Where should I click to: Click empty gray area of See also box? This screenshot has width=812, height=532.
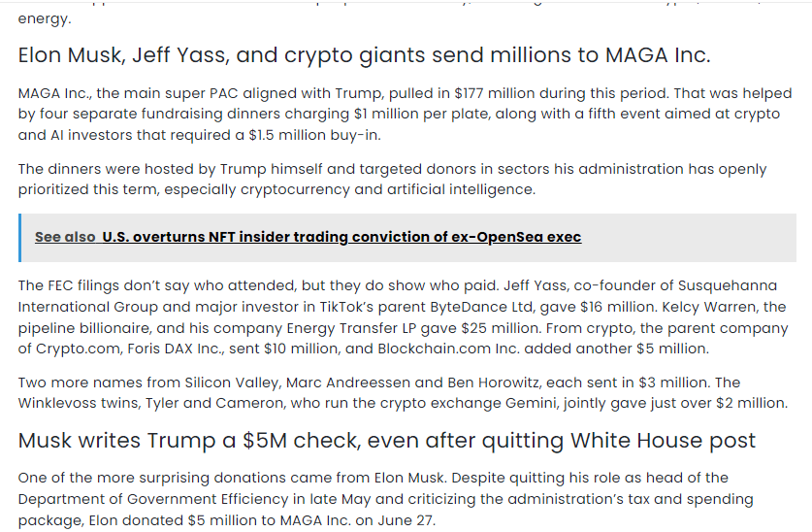pos(689,237)
